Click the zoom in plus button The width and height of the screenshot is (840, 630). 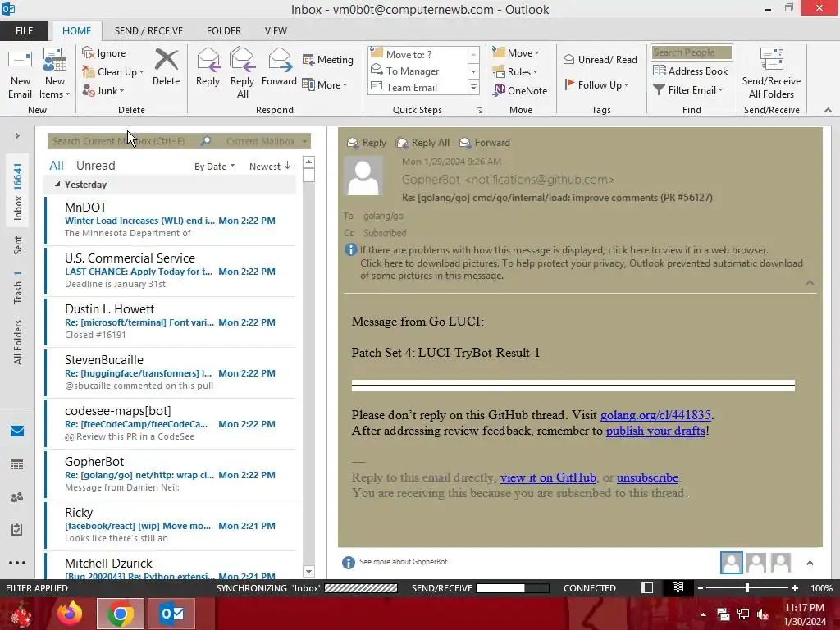coord(794,588)
